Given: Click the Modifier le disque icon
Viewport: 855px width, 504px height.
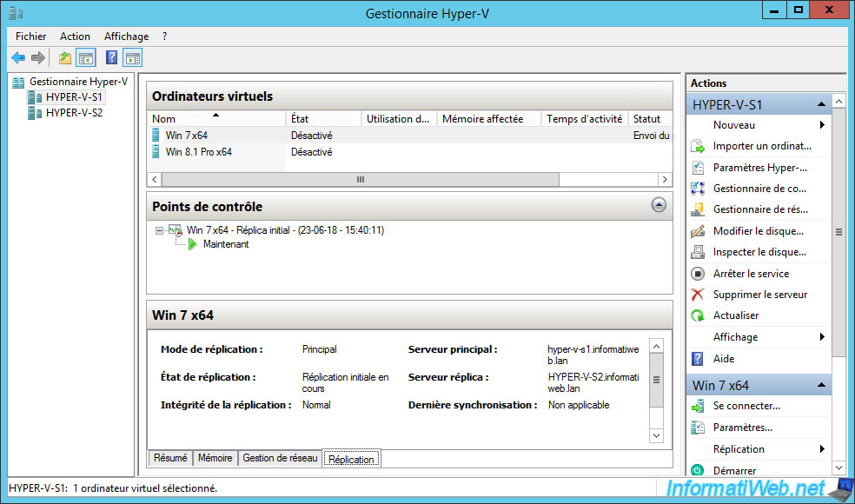Looking at the screenshot, I should coord(698,231).
